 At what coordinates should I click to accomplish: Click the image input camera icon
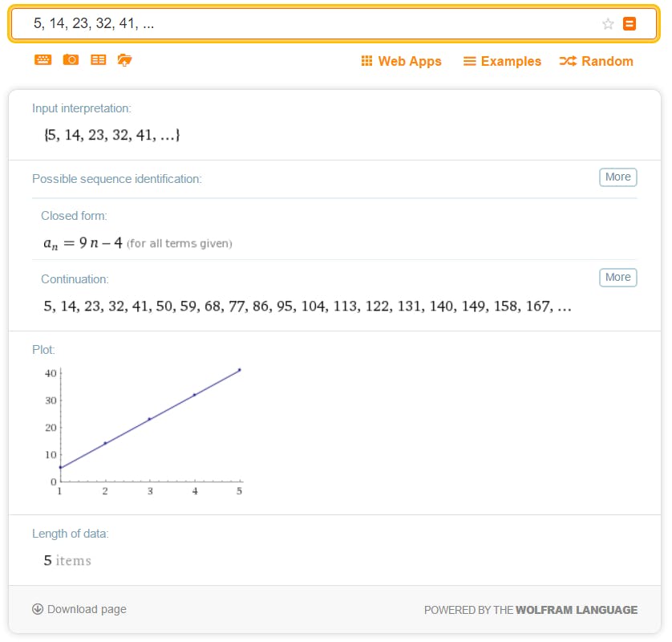pyautogui.click(x=71, y=60)
